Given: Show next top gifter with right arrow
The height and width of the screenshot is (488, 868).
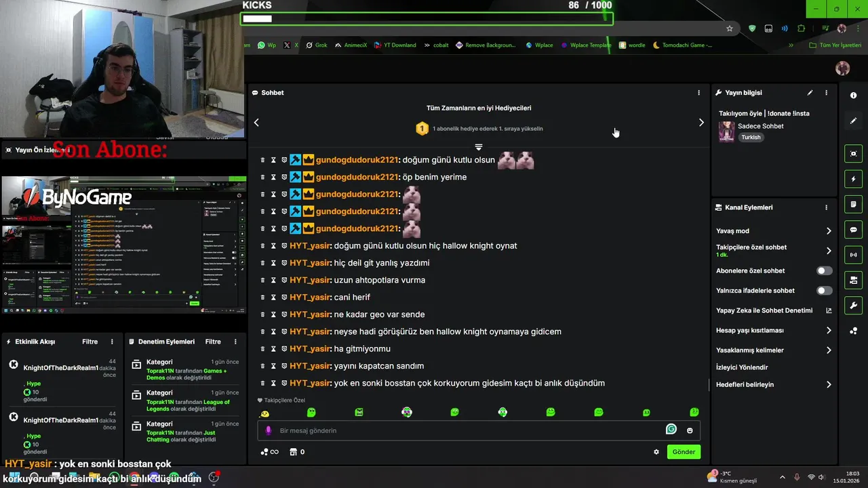Looking at the screenshot, I should 701,123.
